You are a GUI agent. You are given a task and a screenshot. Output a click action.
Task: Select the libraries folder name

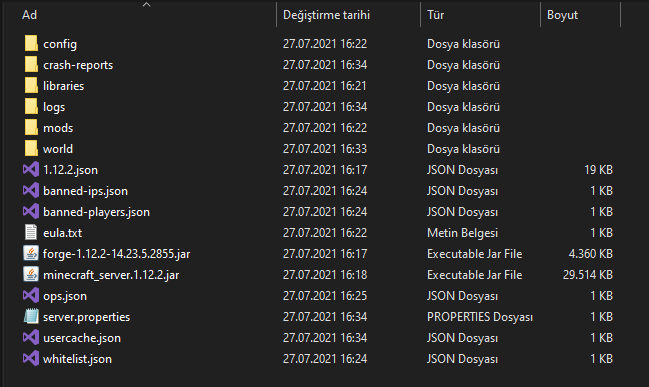[x=63, y=86]
